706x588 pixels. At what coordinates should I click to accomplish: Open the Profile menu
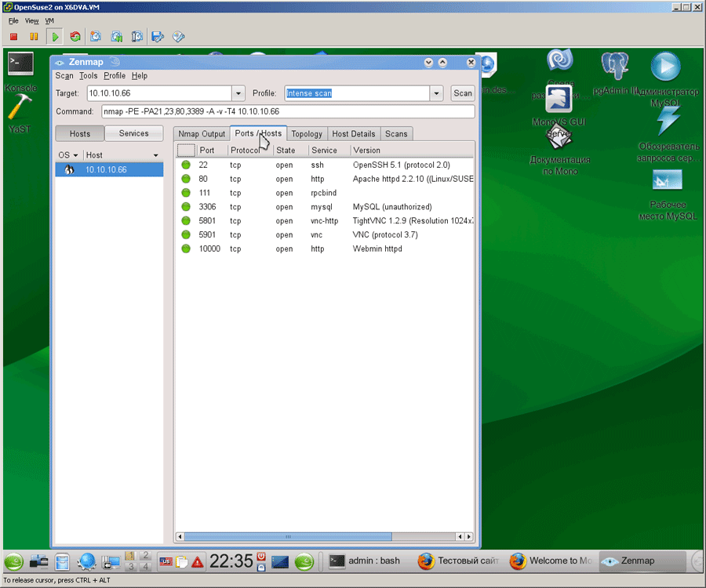point(115,75)
